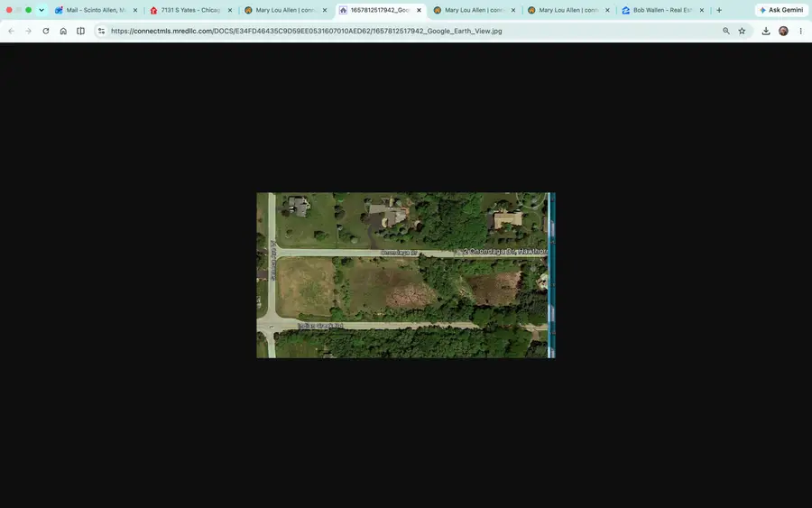Close the Mail - Scinto Allen tab
The image size is (812, 508).
[x=135, y=10]
